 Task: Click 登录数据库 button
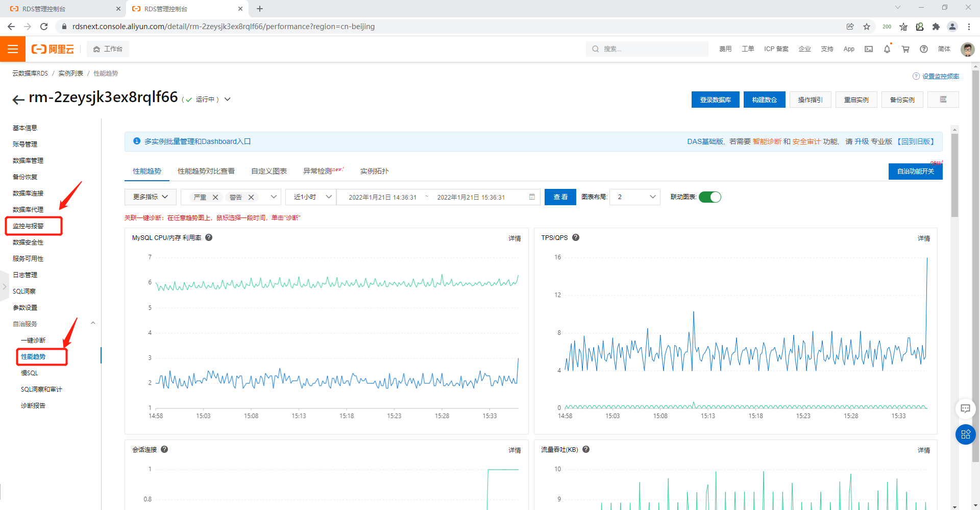(715, 100)
